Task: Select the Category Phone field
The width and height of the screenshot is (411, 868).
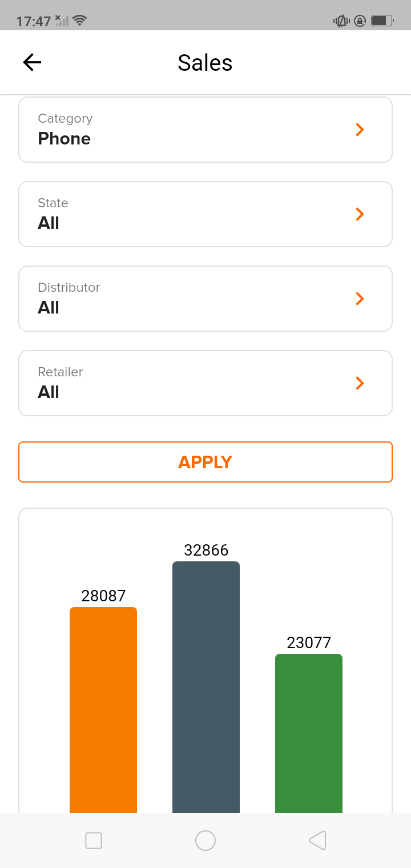Action: point(205,130)
